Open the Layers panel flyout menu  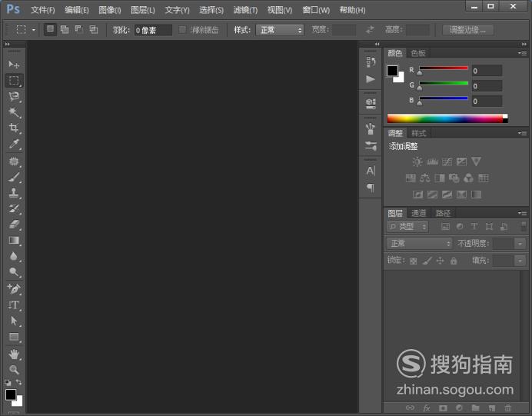click(x=523, y=213)
